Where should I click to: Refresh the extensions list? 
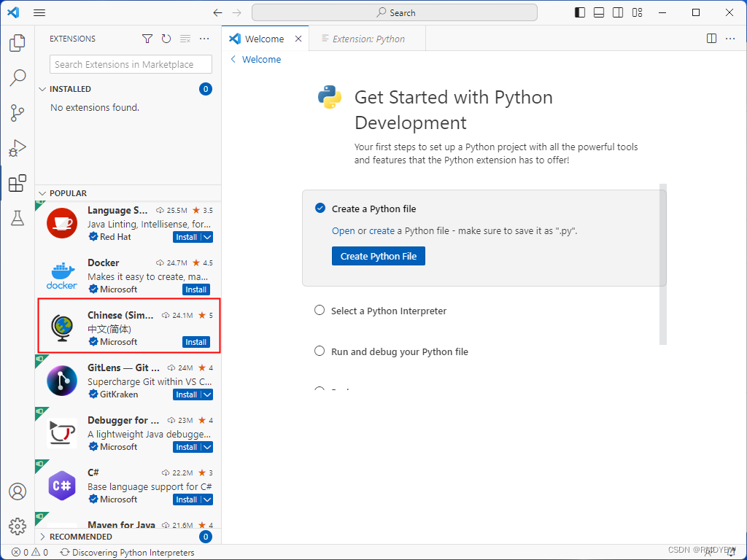click(166, 39)
